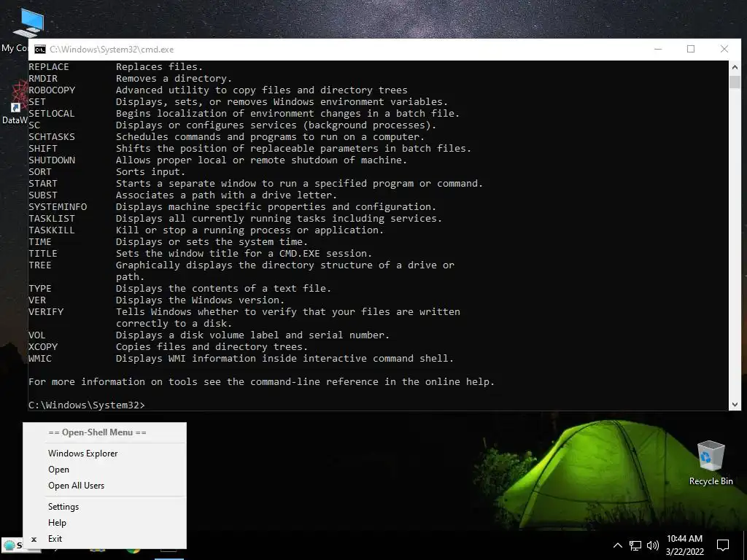Open the Recycle Bin desktop icon
This screenshot has width=747, height=560.
(711, 462)
